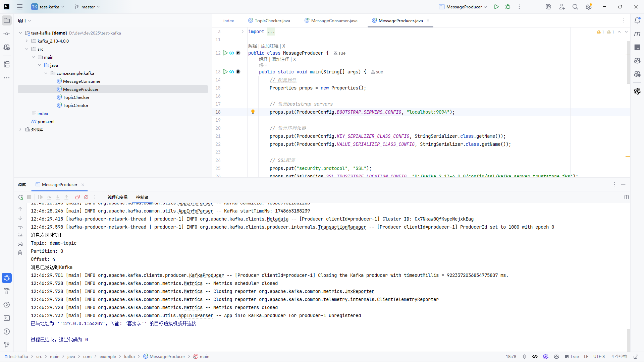Open the Debug tool window bug icon
This screenshot has width=644, height=362.
(7, 278)
